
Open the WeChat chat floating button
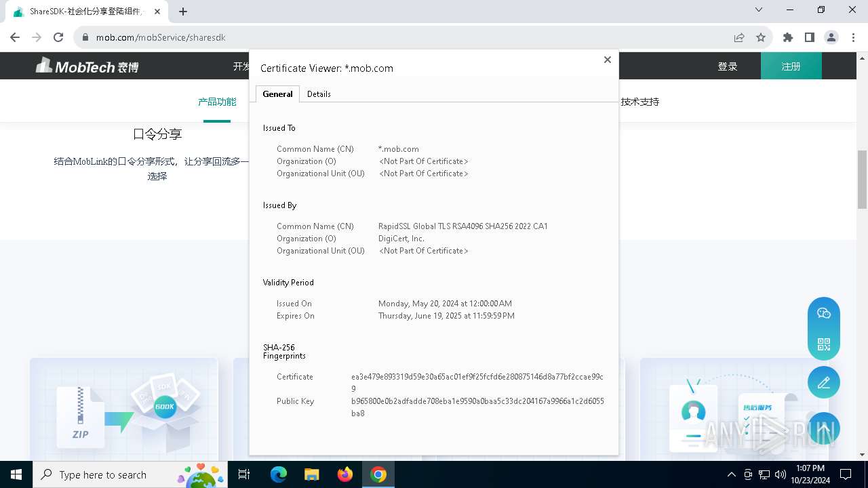[x=824, y=313]
